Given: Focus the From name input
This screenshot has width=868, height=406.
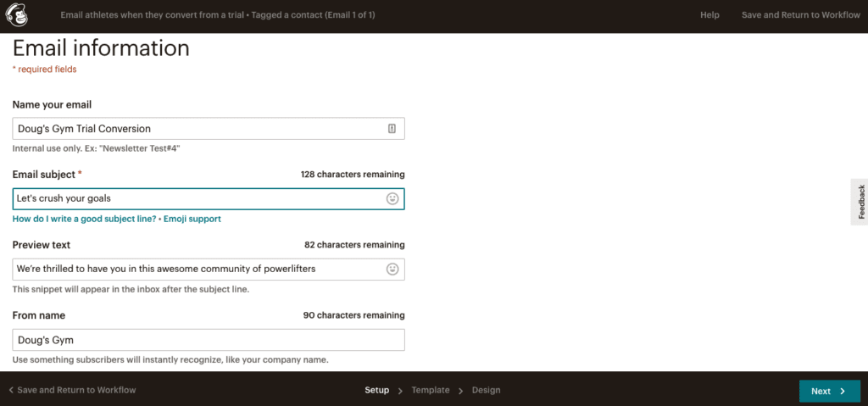Looking at the screenshot, I should [209, 340].
